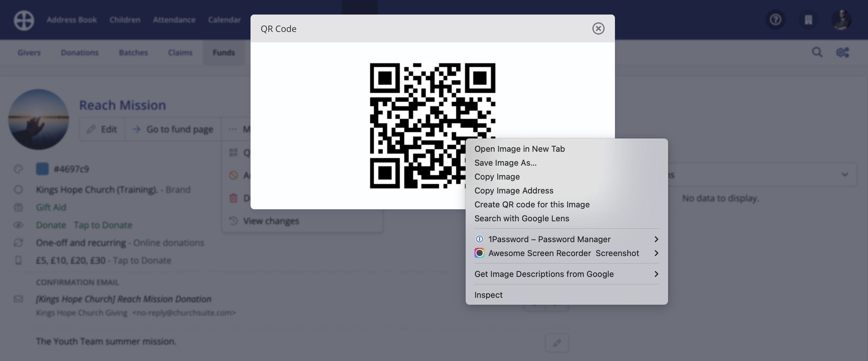Choose Create QR code for this Image

coord(567,205)
